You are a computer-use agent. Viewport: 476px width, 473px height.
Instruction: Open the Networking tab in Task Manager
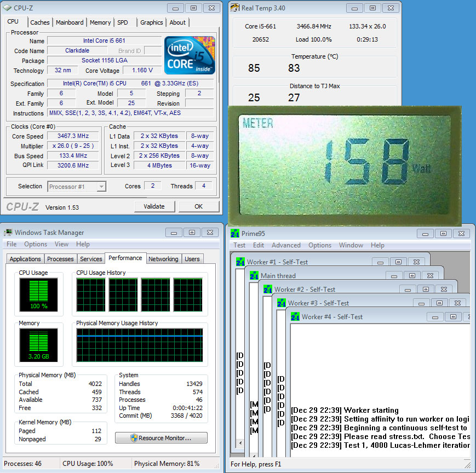(x=163, y=259)
